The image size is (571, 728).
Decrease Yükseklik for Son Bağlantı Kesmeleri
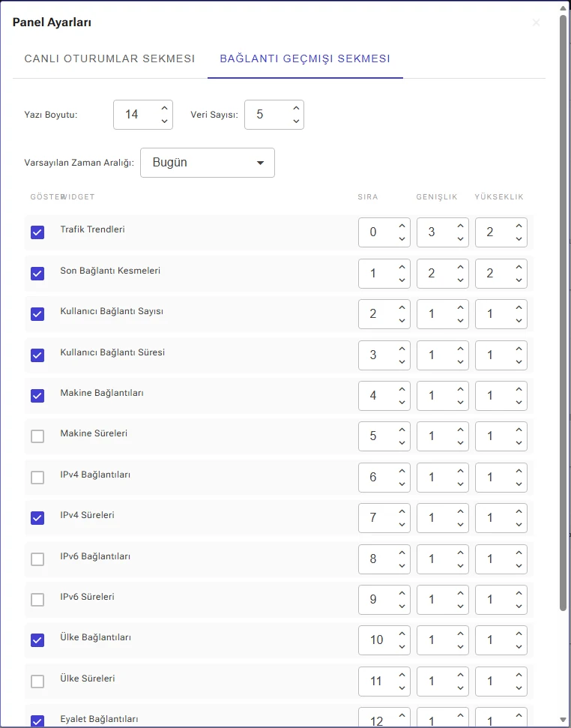tap(519, 280)
